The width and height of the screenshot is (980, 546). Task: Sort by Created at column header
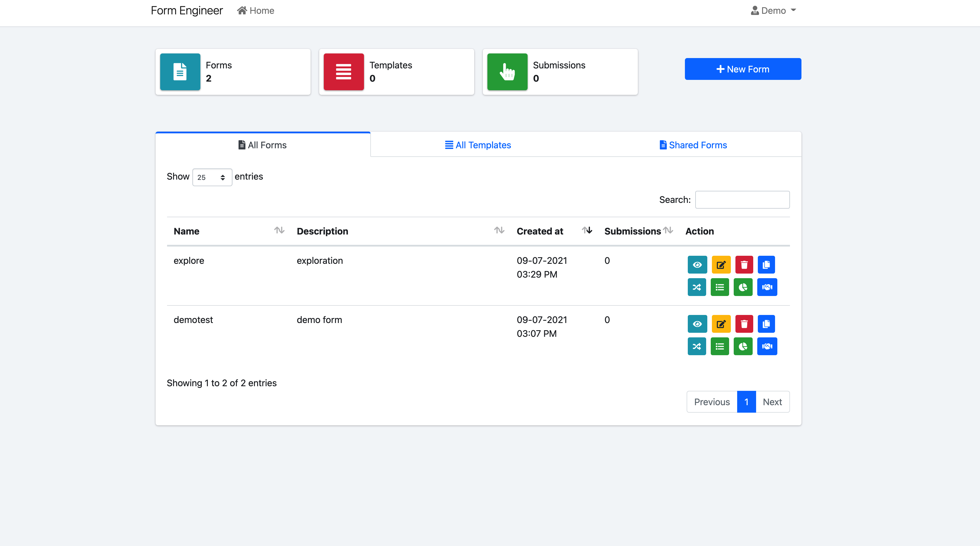(539, 231)
